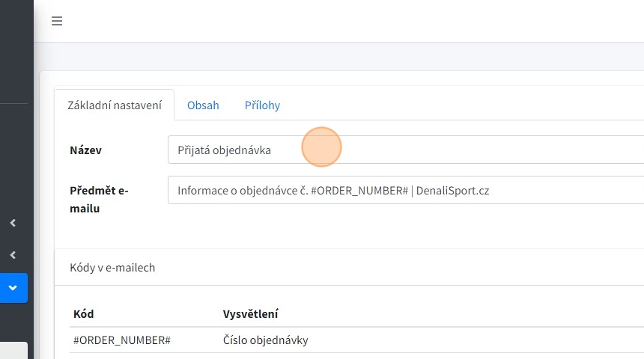Click the Číslo objednávky explanation cell
Screen dimensions: 644x359
click(x=265, y=340)
